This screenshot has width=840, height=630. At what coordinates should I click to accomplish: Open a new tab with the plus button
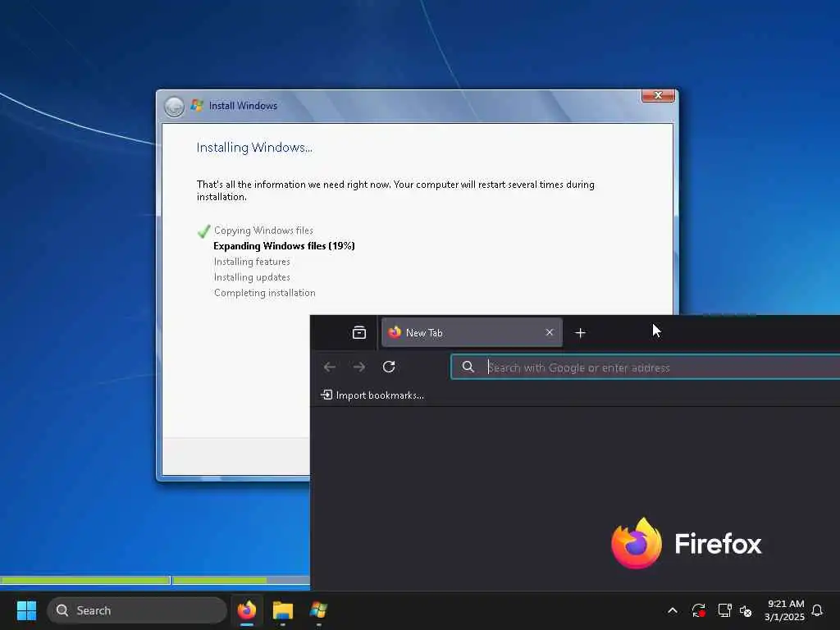point(580,333)
